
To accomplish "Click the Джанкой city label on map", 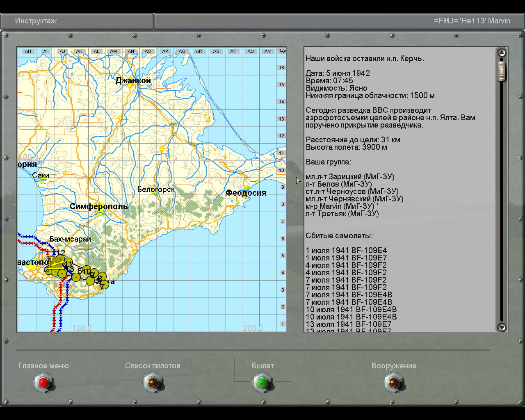I will tap(133, 80).
